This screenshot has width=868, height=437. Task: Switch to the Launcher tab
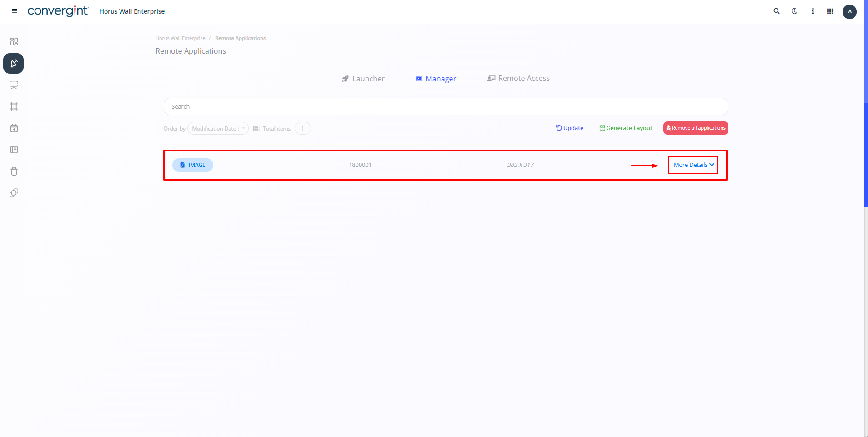click(363, 79)
